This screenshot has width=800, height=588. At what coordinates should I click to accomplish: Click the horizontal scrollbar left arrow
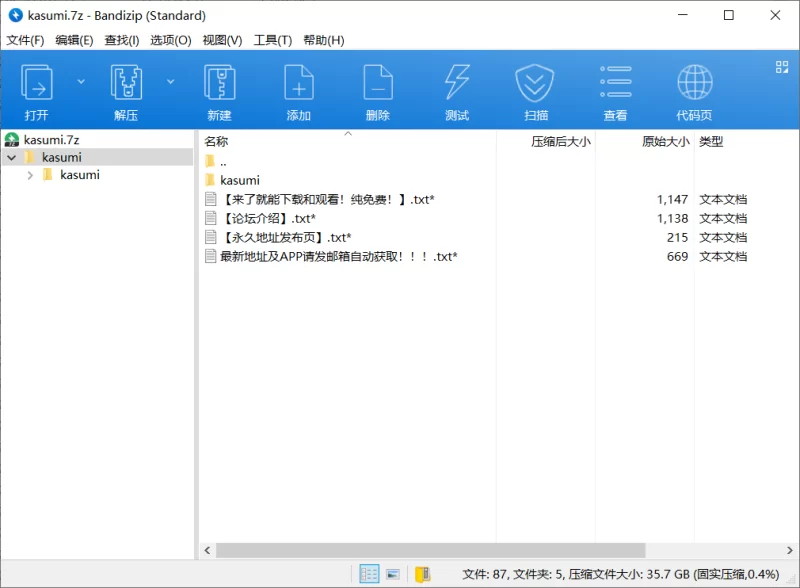pyautogui.click(x=207, y=550)
